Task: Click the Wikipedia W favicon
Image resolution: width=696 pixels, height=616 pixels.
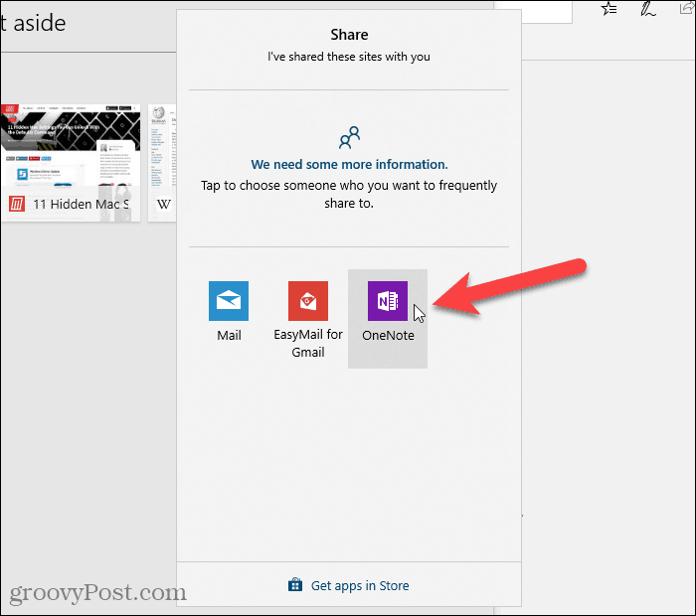Action: (164, 204)
